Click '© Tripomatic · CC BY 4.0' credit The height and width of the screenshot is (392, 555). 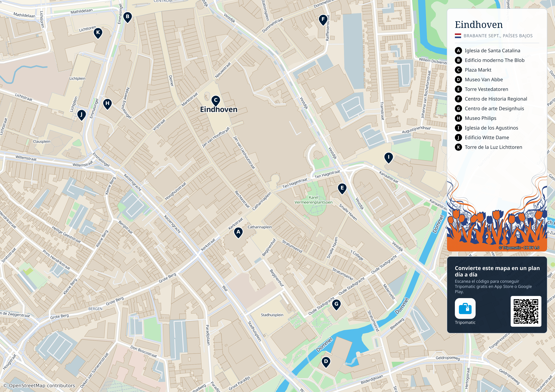(519, 248)
